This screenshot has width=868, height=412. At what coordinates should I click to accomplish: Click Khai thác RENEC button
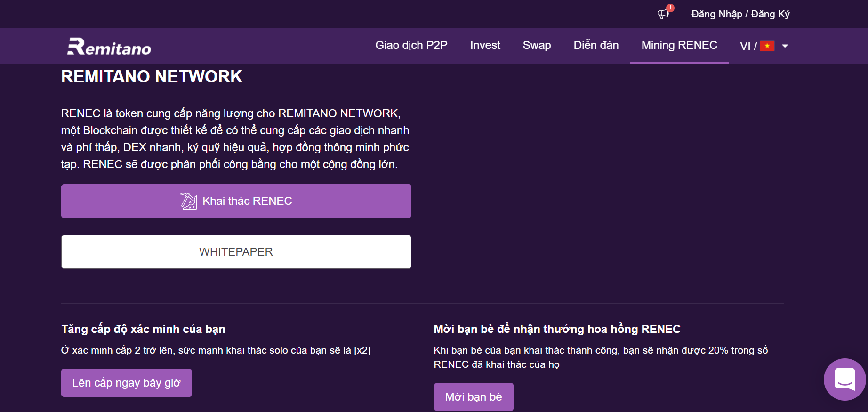tap(236, 201)
